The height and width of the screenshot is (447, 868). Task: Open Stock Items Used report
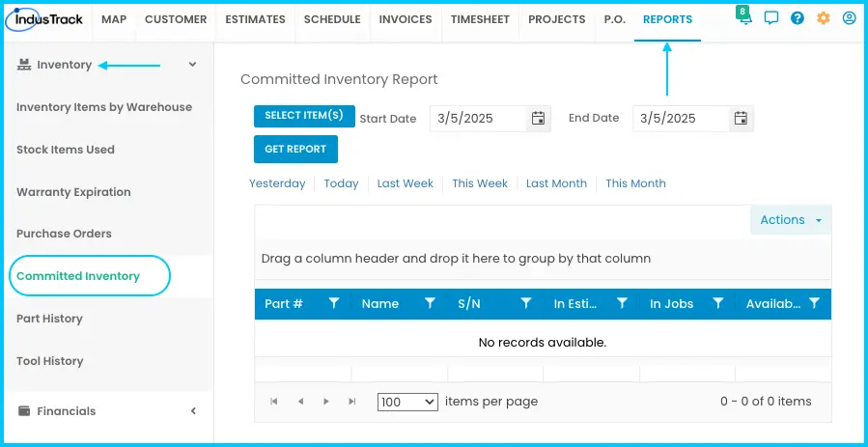tap(66, 150)
